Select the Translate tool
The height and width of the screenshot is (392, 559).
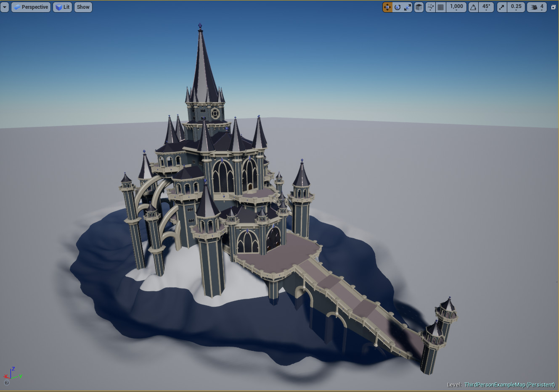click(387, 7)
